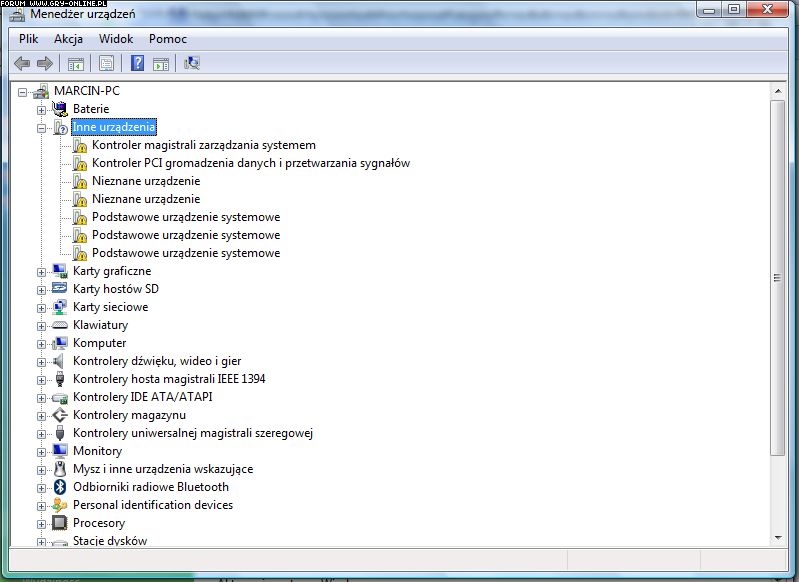799x582 pixels.
Task: Open the Plik menu
Action: (29, 39)
